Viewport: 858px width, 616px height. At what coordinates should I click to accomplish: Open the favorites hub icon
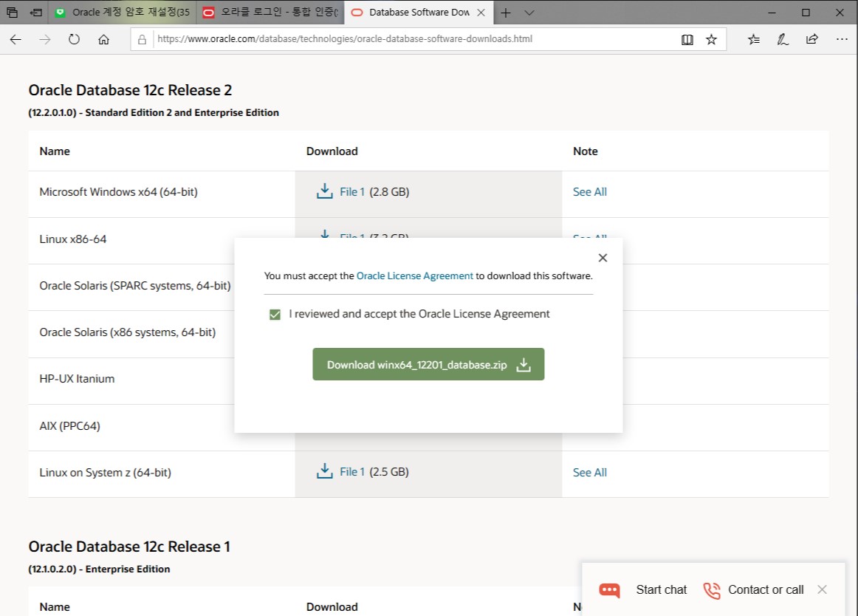[x=753, y=39]
